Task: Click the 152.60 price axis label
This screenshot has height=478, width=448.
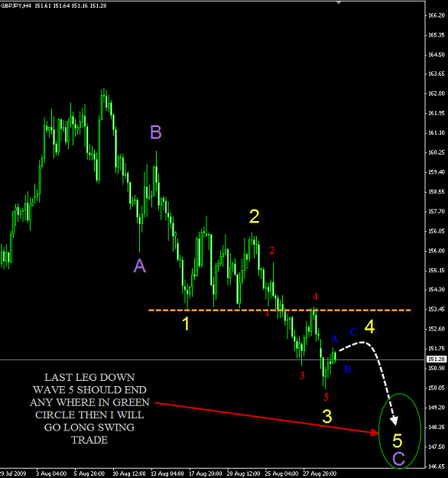Action: [437, 329]
